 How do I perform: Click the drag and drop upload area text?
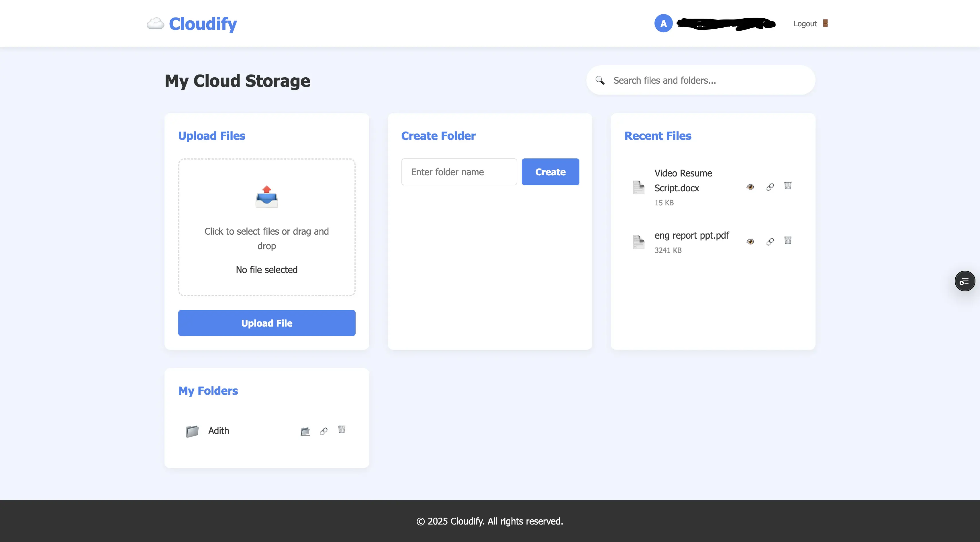(267, 238)
